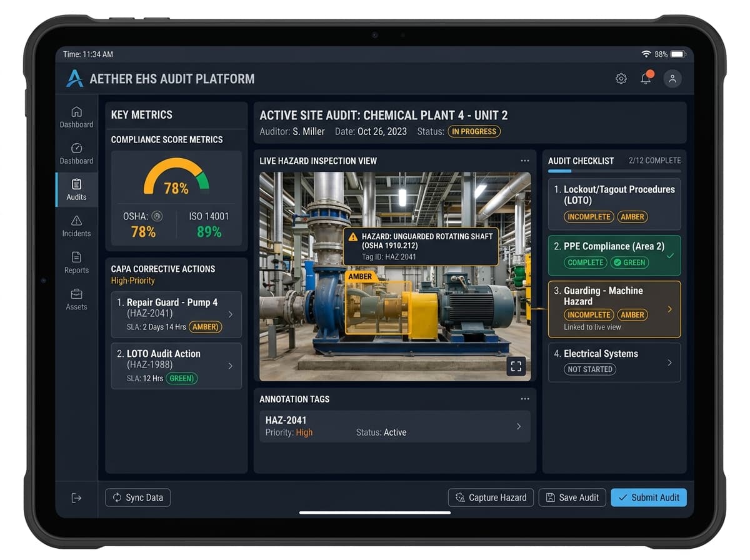Click the COMPLETE badge on PPE Compliance
This screenshot has width=750, height=560.
586,262
